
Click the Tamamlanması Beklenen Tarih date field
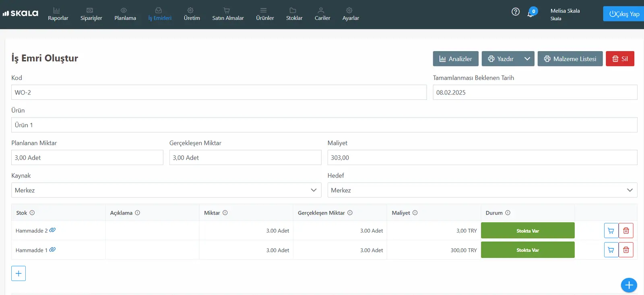(535, 92)
